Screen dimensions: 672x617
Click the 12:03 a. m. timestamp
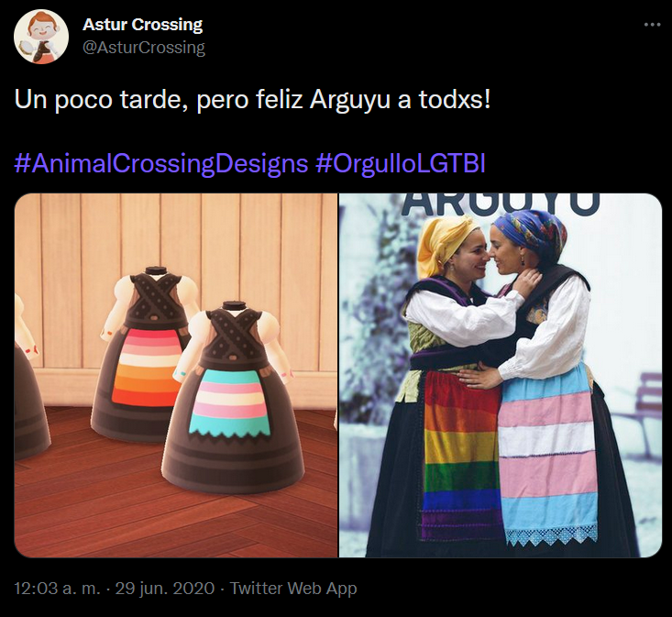click(x=57, y=589)
